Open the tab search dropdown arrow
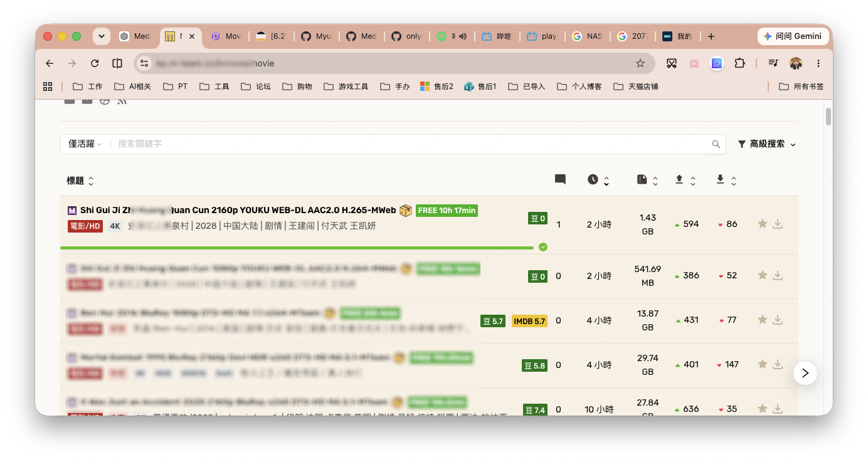The width and height of the screenshot is (868, 462). coord(102,36)
